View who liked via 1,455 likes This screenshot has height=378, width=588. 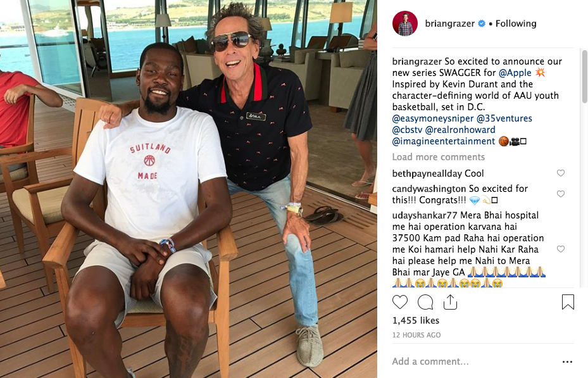[415, 320]
